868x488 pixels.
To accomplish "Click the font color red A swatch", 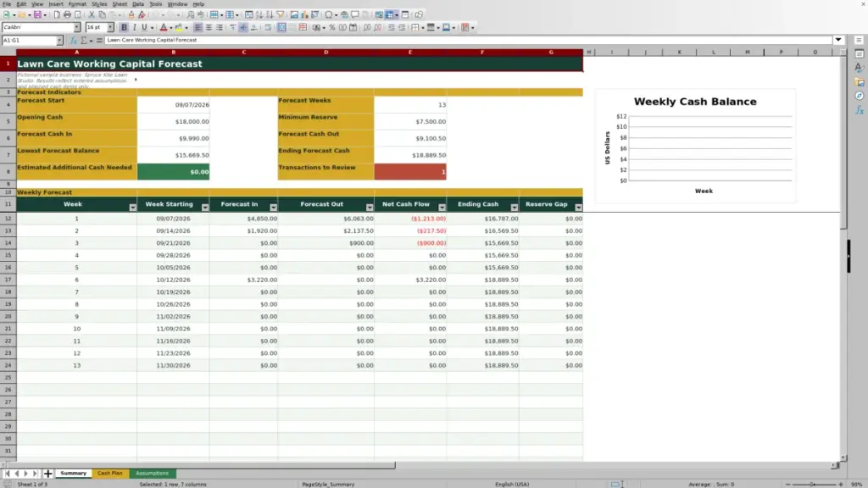I will pyautogui.click(x=164, y=27).
